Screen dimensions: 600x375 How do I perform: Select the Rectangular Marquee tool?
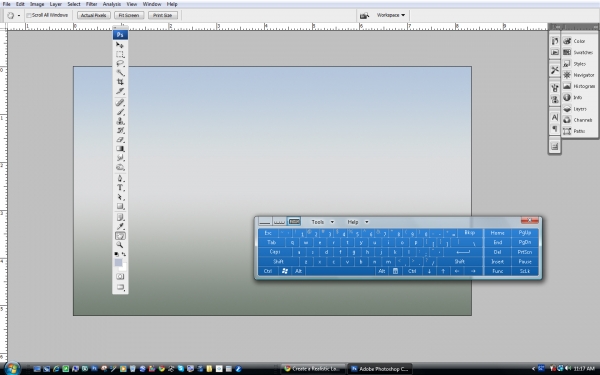coord(120,54)
